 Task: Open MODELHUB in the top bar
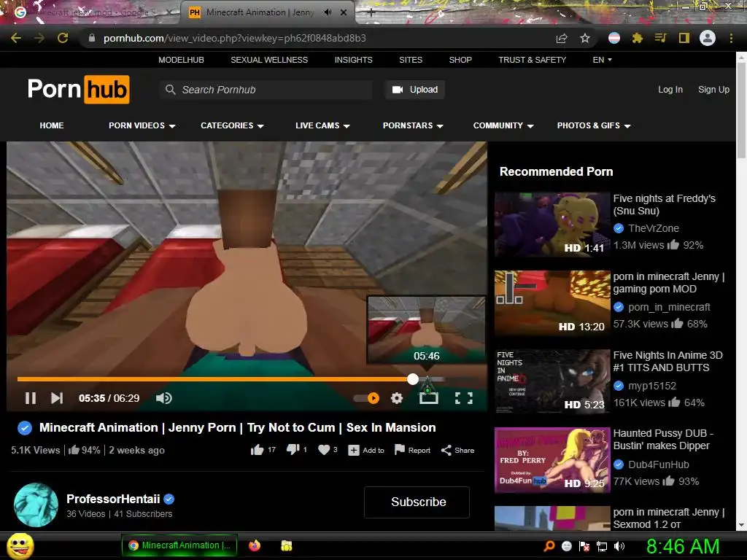pos(181,60)
